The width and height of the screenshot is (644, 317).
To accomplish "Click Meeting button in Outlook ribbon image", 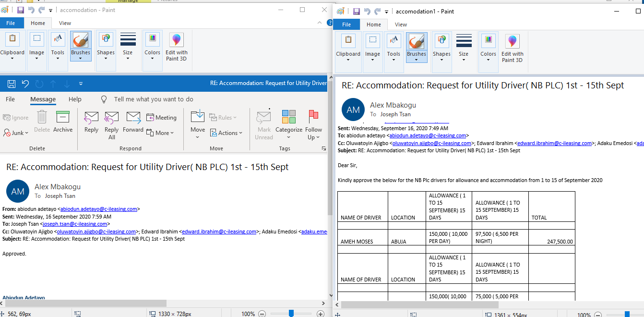I will coord(161,118).
